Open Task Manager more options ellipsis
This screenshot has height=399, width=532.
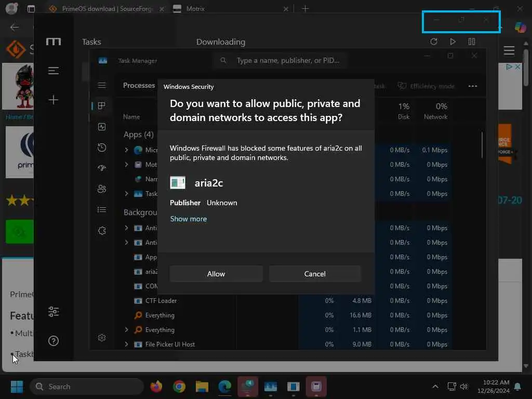point(473,86)
